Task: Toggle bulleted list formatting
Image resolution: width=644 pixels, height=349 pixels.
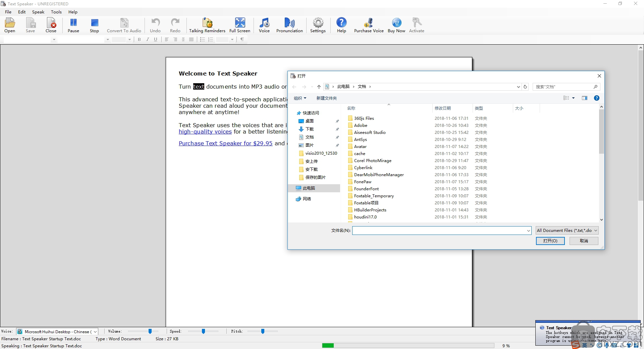Action: [202, 40]
